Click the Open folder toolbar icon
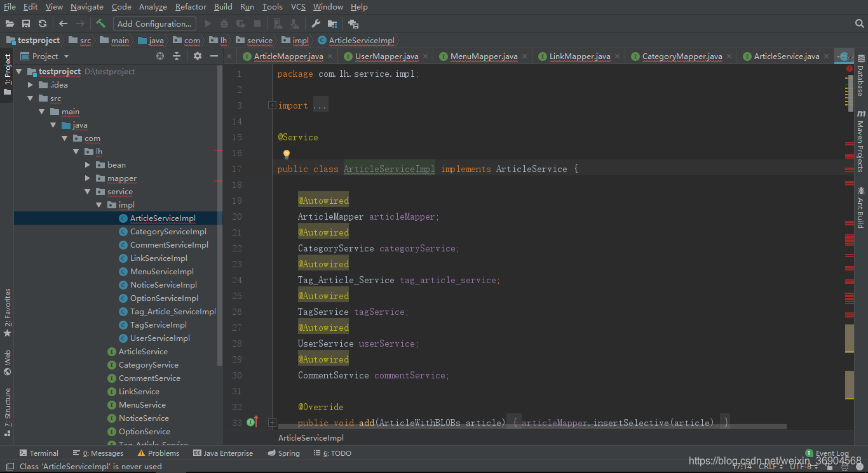This screenshot has width=868, height=473. (x=10, y=23)
